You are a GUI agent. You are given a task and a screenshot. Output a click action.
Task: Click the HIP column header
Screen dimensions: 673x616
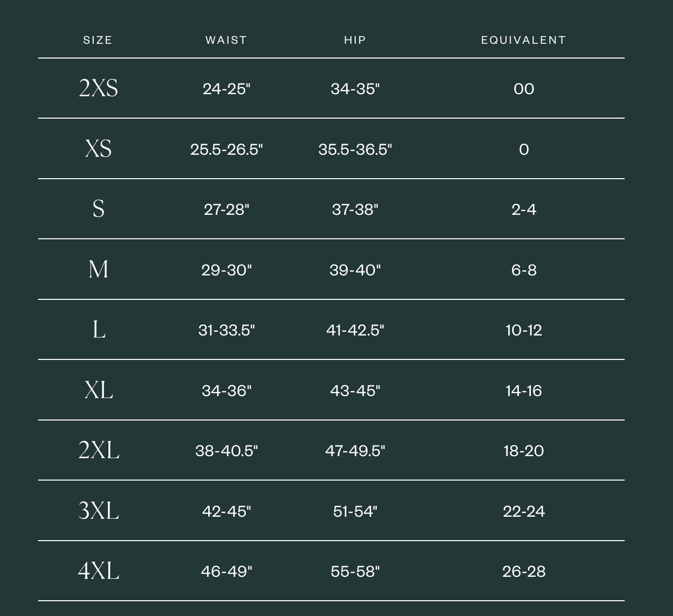(x=355, y=40)
